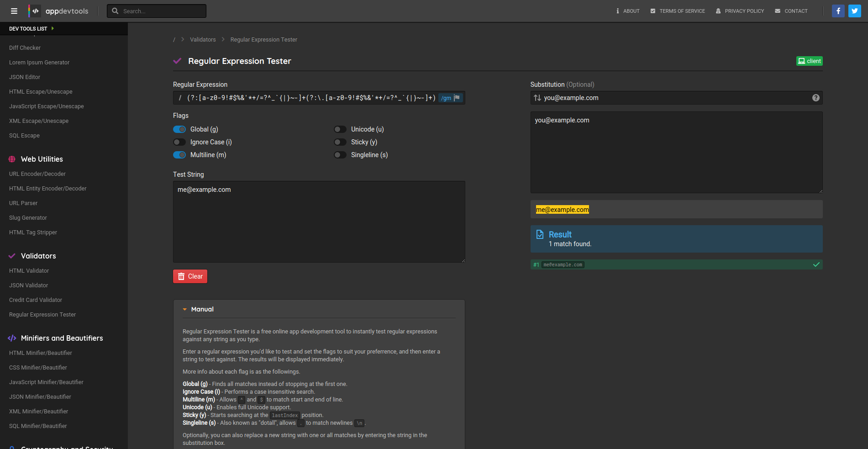Open the Privacy Policy page
The width and height of the screenshot is (868, 449).
740,11
